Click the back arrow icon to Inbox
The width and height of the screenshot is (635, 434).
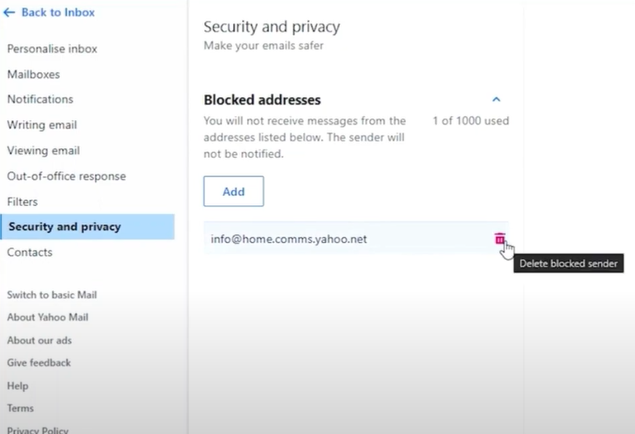coord(9,13)
